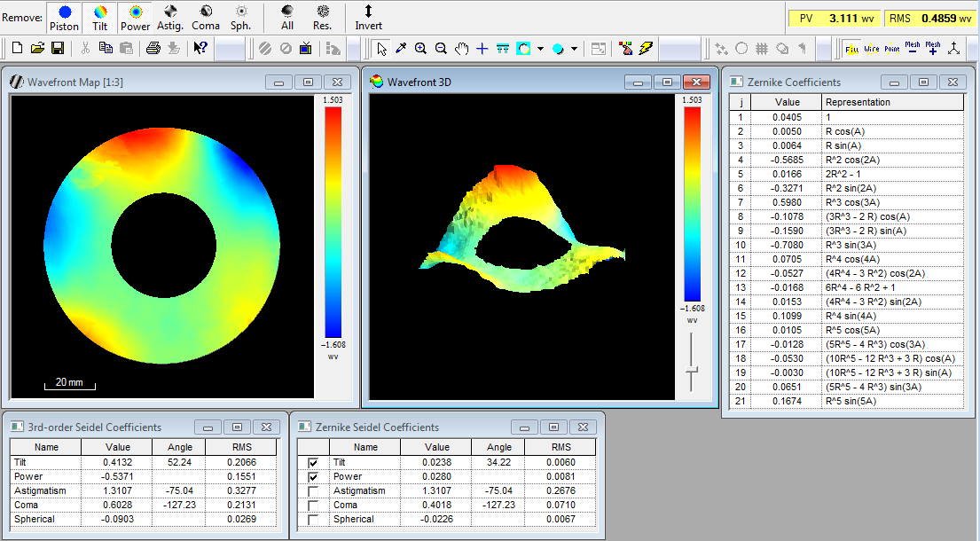The image size is (980, 541).
Task: Decrease mesh density with Mesh minus
Action: point(913,48)
